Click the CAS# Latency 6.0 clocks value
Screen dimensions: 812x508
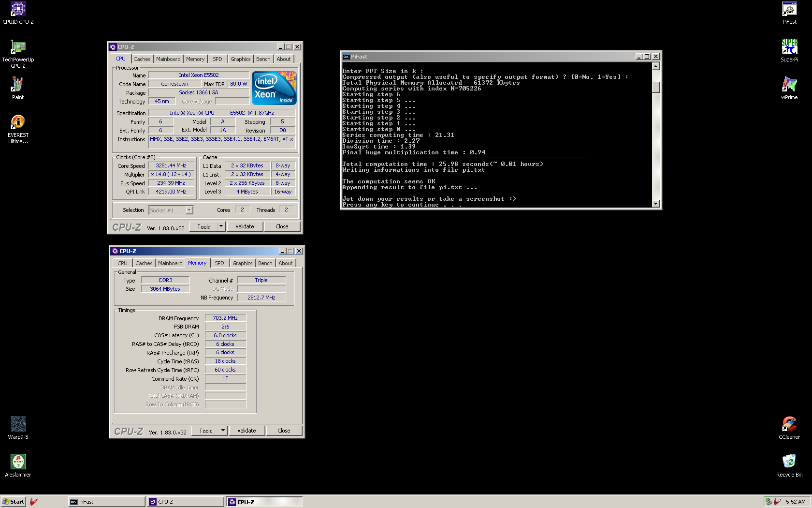(x=225, y=335)
